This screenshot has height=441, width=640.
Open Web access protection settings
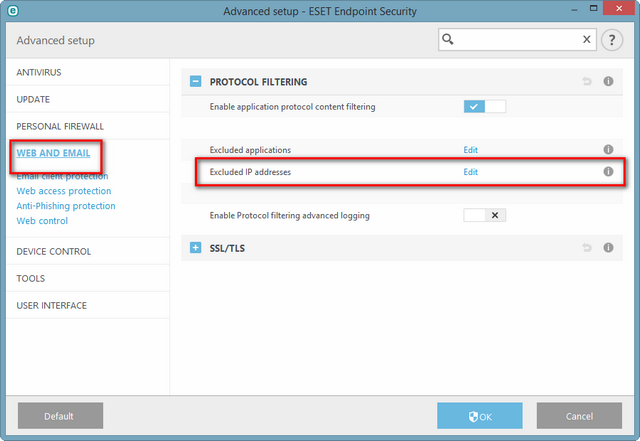64,191
